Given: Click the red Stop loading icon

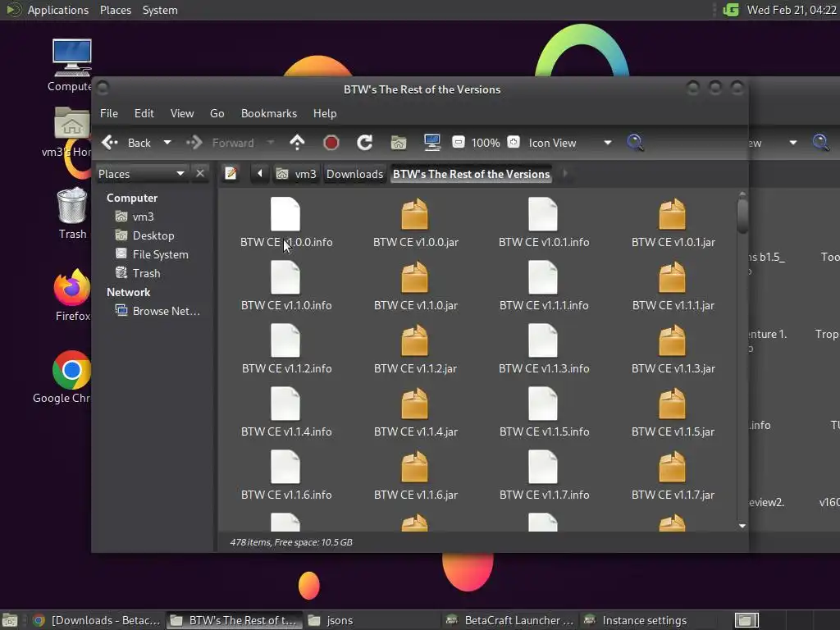Looking at the screenshot, I should tap(331, 143).
